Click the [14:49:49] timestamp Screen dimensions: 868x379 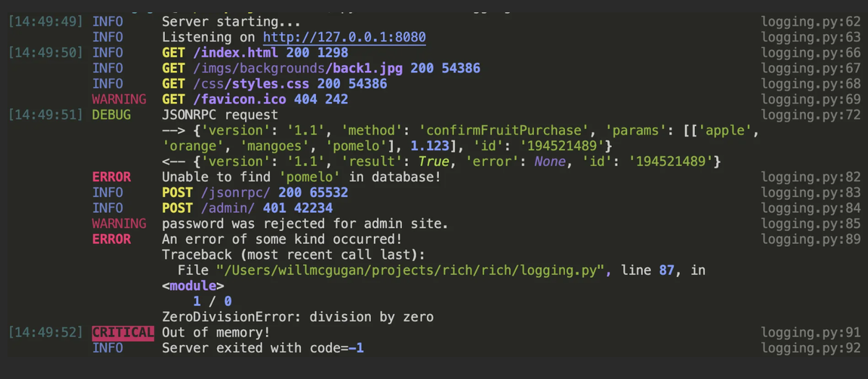click(x=45, y=22)
